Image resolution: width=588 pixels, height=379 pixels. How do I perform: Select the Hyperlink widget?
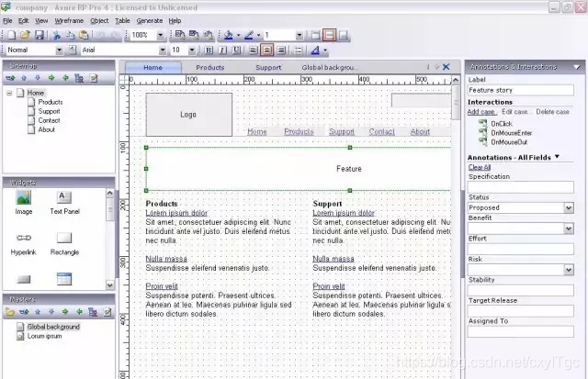click(23, 243)
